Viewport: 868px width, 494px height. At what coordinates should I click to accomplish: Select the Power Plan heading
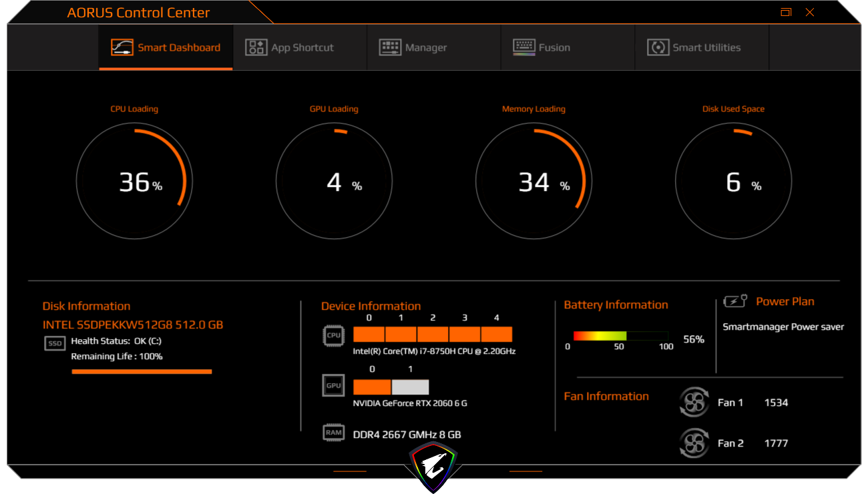(x=785, y=302)
